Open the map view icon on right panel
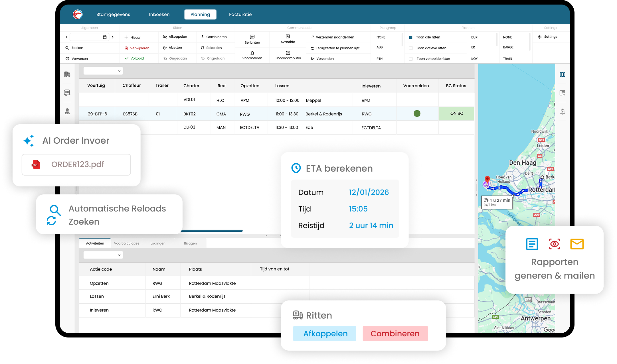The image size is (617, 364). click(563, 74)
